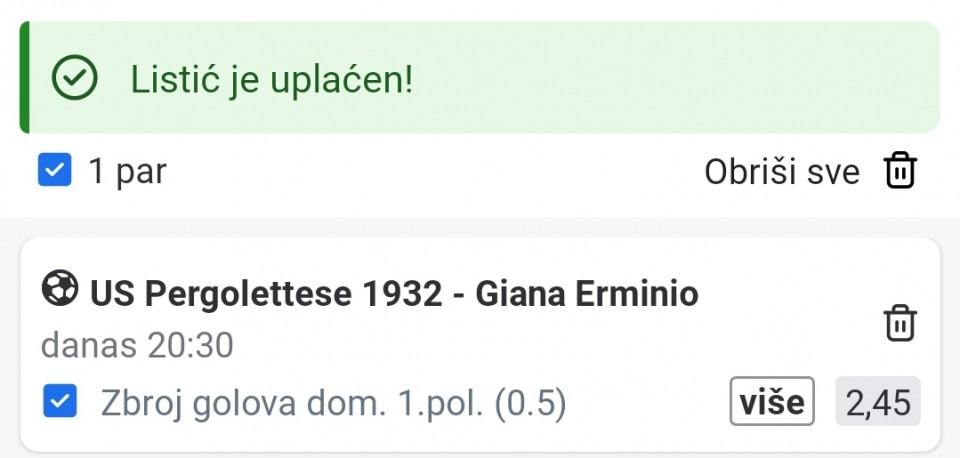Screen dimensions: 960x458
Task: Select the "više" outcome button
Action: [771, 402]
